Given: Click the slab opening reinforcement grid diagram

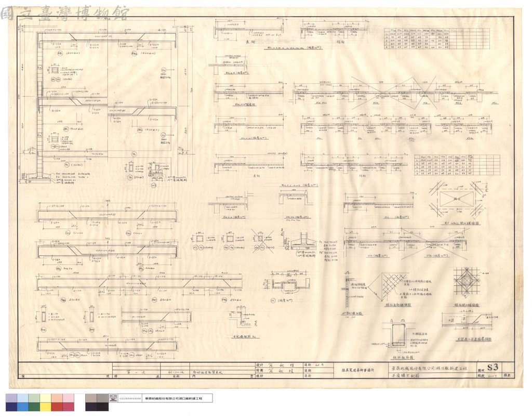Looking at the screenshot, I should coord(467,282).
